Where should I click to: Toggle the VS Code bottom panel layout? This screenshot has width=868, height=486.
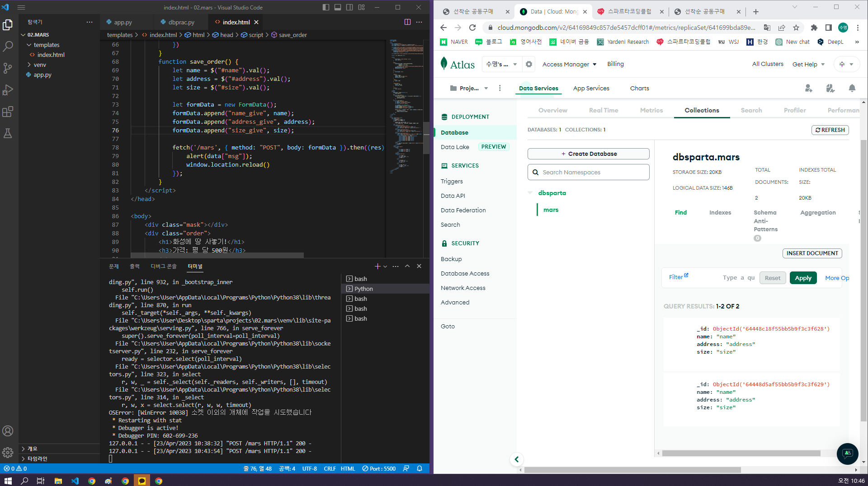(x=338, y=7)
